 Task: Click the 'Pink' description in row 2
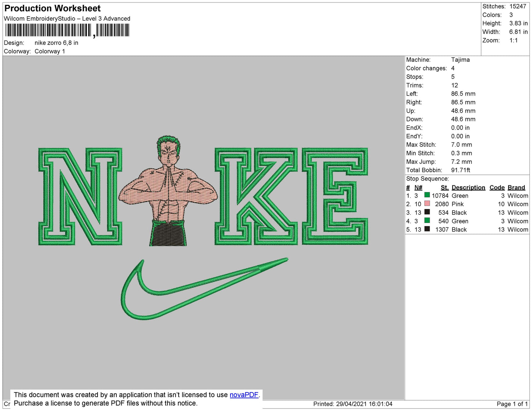click(x=458, y=204)
